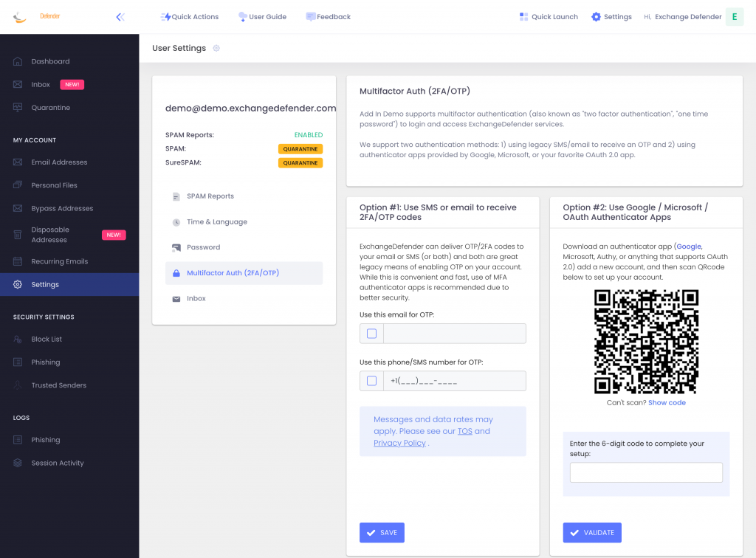Viewport: 756px width, 558px height.
Task: Click the Settings gear icon in top bar
Action: tap(596, 17)
